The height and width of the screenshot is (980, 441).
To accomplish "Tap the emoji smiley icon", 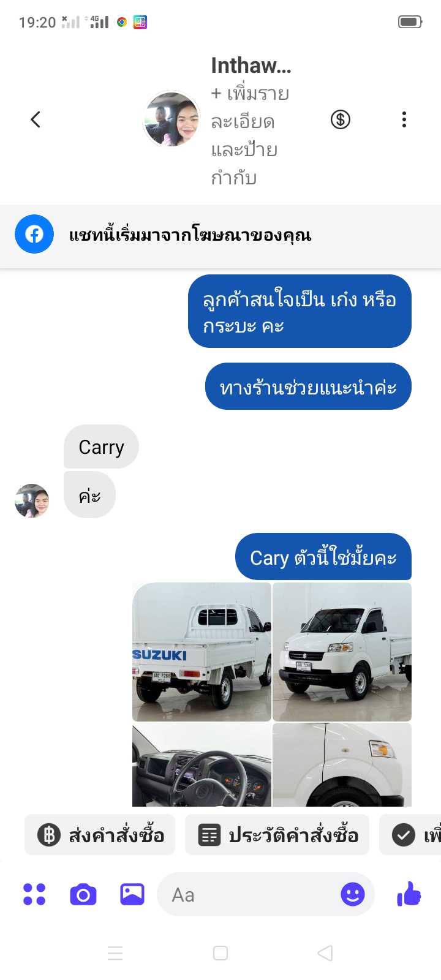I will pyautogui.click(x=353, y=895).
